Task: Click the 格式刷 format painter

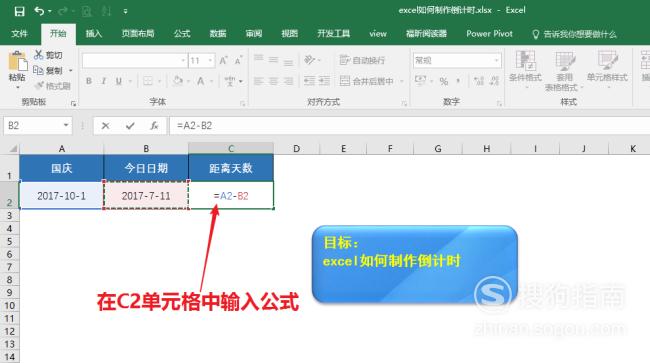Action: pos(53,86)
